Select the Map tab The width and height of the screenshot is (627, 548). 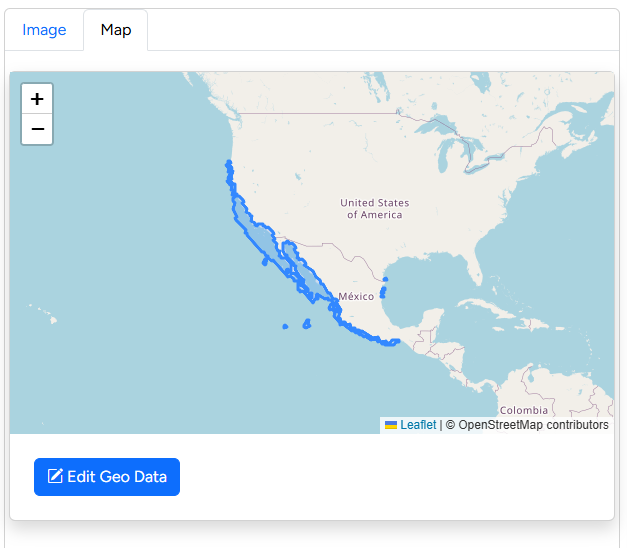tap(116, 30)
